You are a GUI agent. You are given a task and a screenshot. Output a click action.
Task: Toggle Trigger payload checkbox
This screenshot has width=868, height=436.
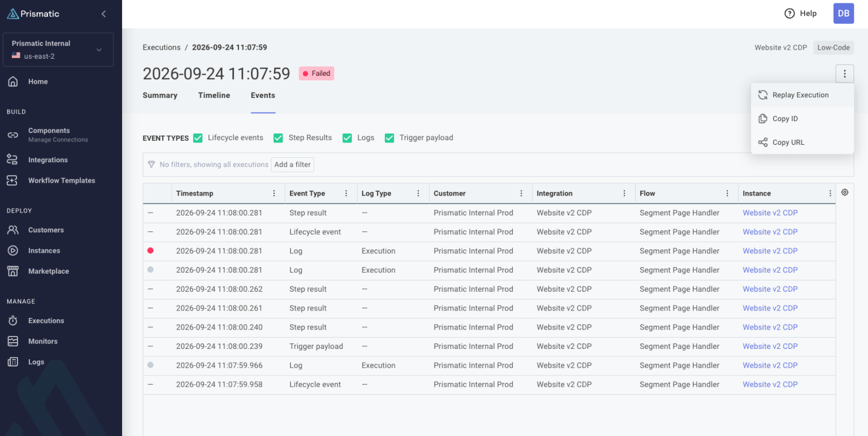tap(389, 138)
